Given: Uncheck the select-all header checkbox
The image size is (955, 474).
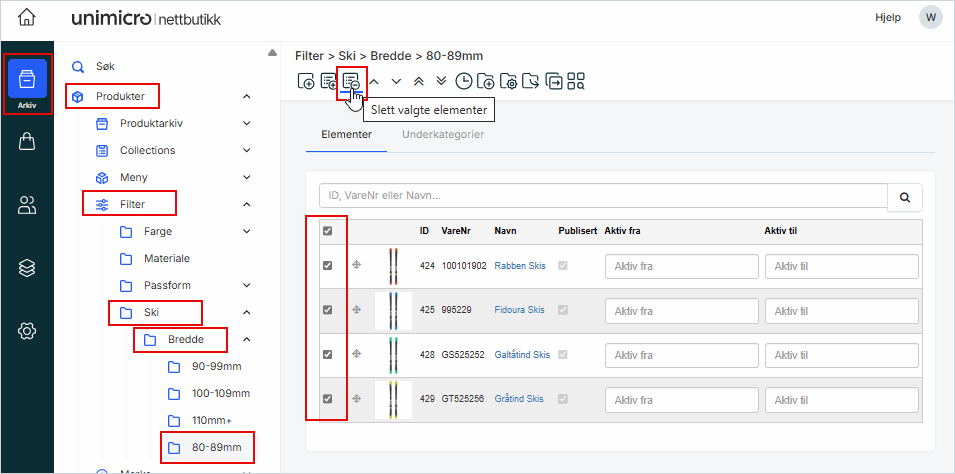Looking at the screenshot, I should 327,231.
